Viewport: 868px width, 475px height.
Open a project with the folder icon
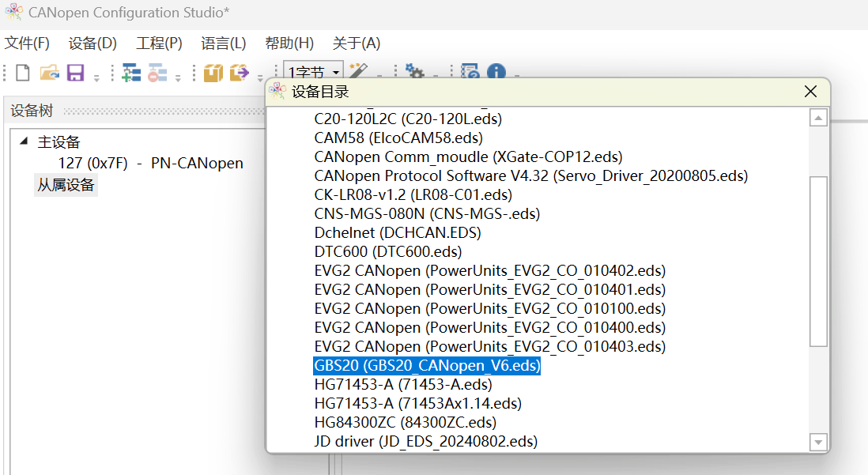49,73
